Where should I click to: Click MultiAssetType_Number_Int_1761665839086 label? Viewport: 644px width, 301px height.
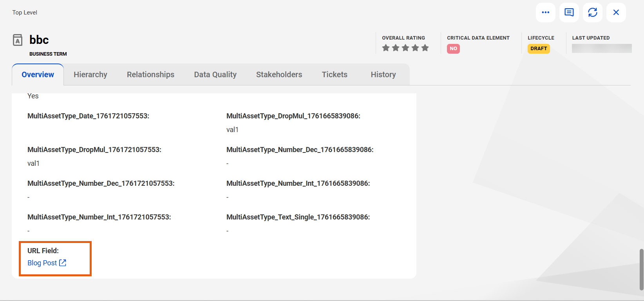[x=298, y=183]
